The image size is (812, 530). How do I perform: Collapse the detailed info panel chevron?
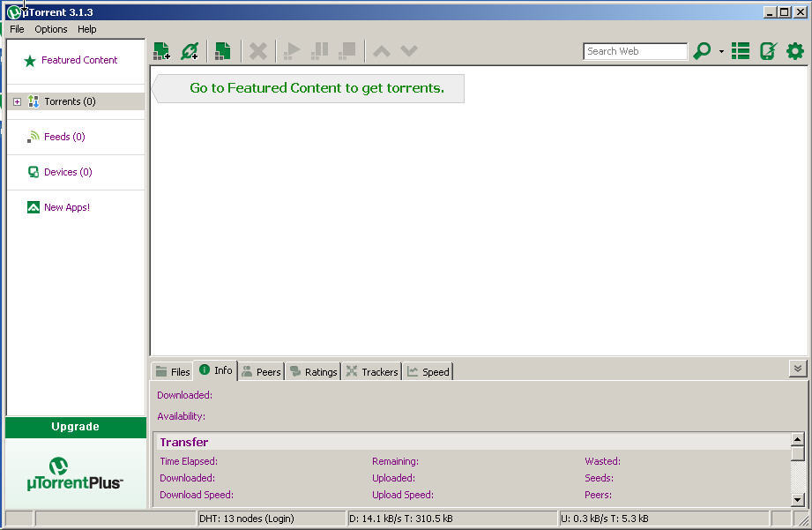click(x=796, y=367)
